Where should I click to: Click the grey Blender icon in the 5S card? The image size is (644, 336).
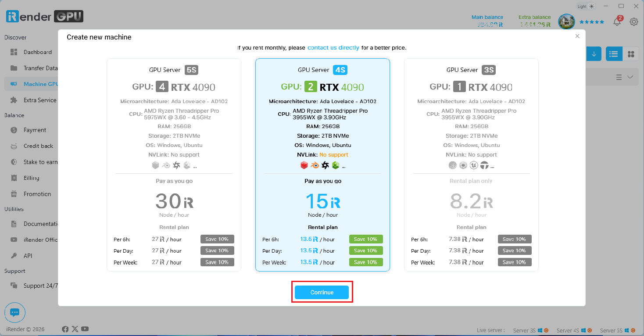point(166,165)
